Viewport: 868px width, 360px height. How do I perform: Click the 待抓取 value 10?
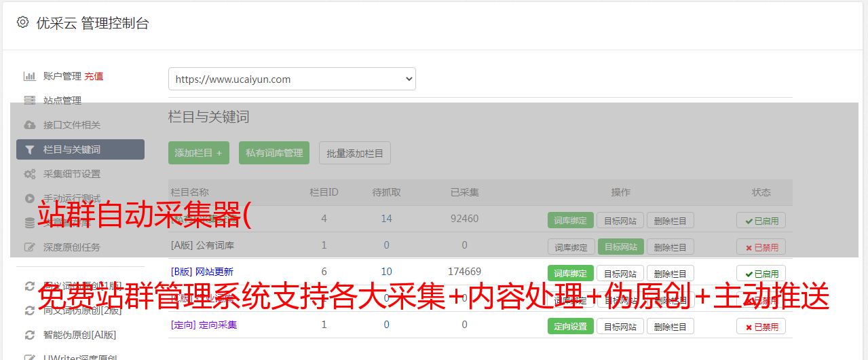point(386,272)
